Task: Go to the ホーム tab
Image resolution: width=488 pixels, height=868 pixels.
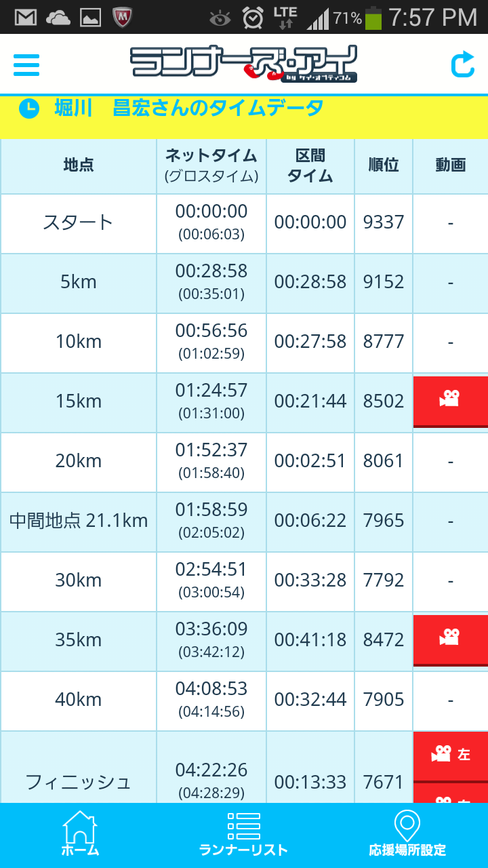Action: [x=80, y=835]
